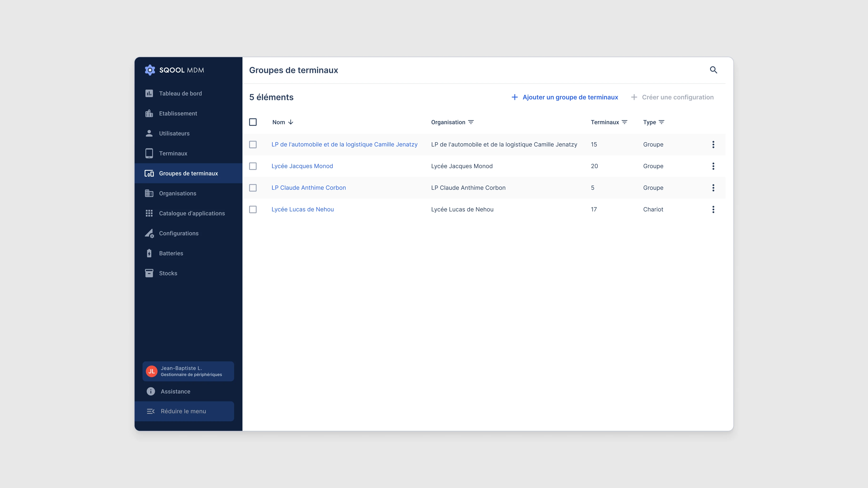
Task: Open the Terminaux section
Action: click(173, 153)
